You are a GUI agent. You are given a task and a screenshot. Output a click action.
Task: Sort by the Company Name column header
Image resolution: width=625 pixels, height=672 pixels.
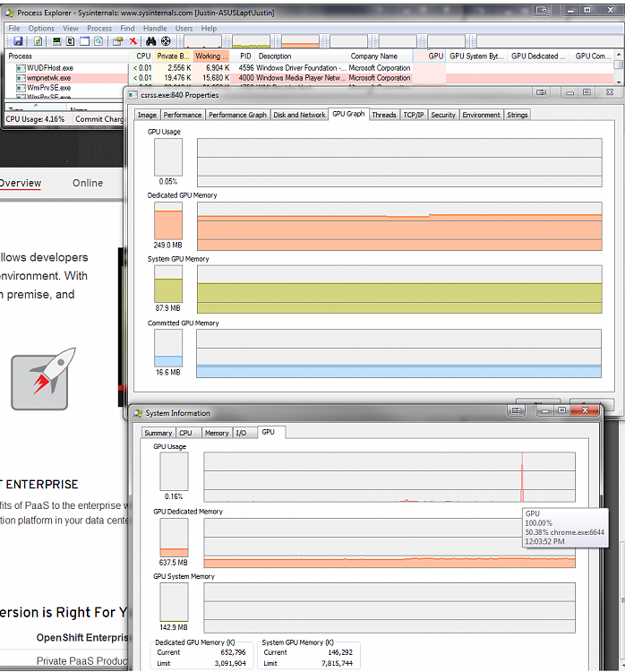pos(380,56)
